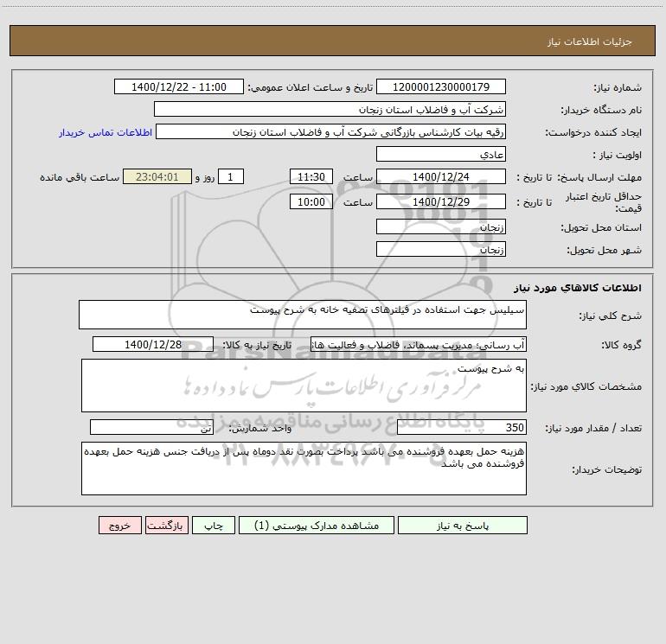The width and height of the screenshot is (666, 644).
Task: Click label ایجاد کننده درخواست
Action: click(x=593, y=132)
